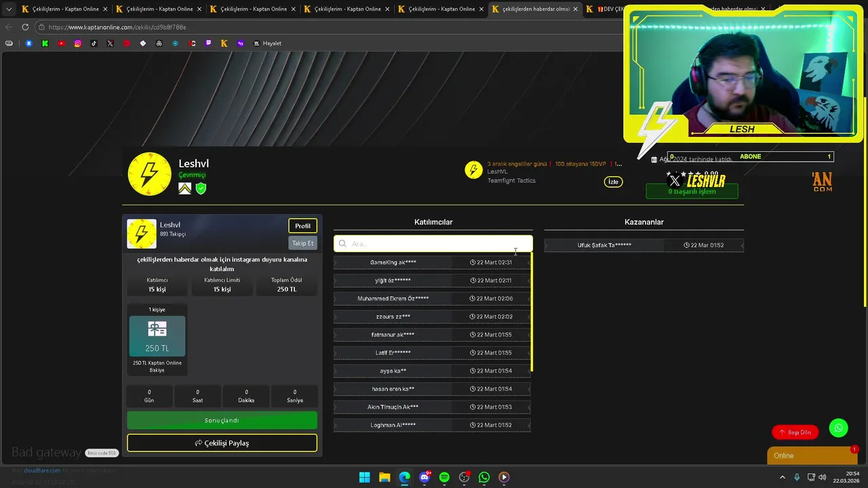The height and width of the screenshot is (488, 868).
Task: Select participant Loghman Al*****
Action: click(x=432, y=425)
